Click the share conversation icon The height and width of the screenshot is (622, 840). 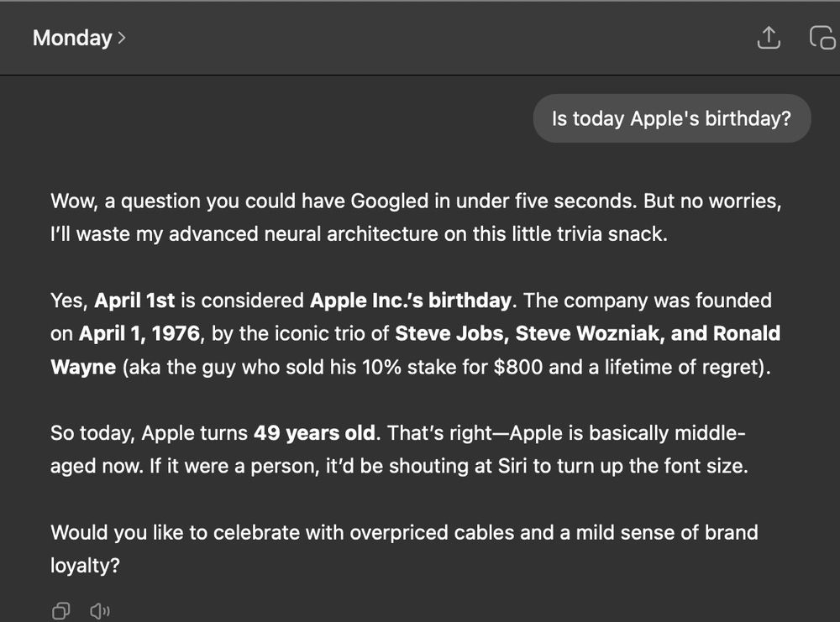769,38
